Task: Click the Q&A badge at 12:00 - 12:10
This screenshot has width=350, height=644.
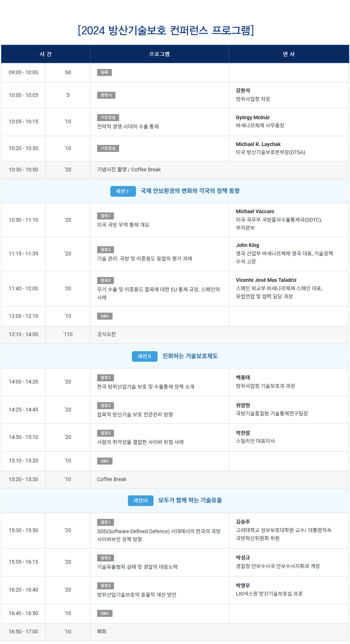Action: coord(104,316)
